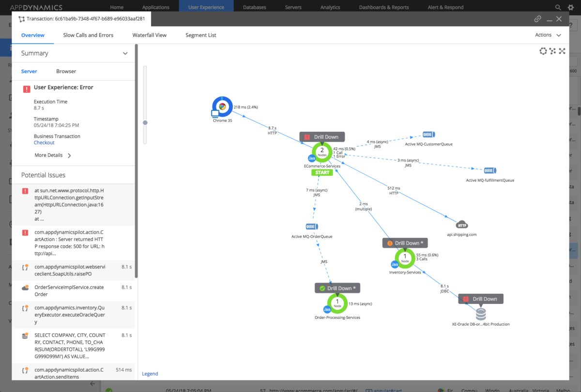Viewport: 581px width, 392px height.
Task: Collapse the Summary section chevron
Action: click(x=125, y=53)
